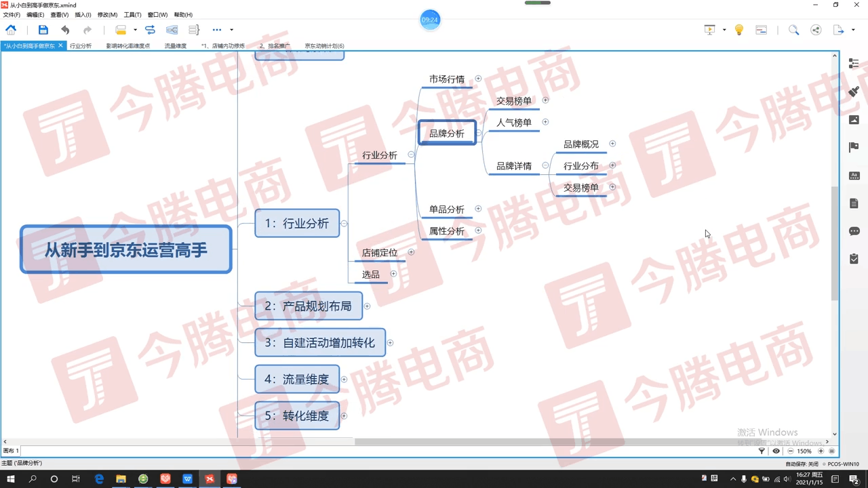The width and height of the screenshot is (868, 488).
Task: Open the Format brush panel in sidebar
Action: click(x=854, y=91)
